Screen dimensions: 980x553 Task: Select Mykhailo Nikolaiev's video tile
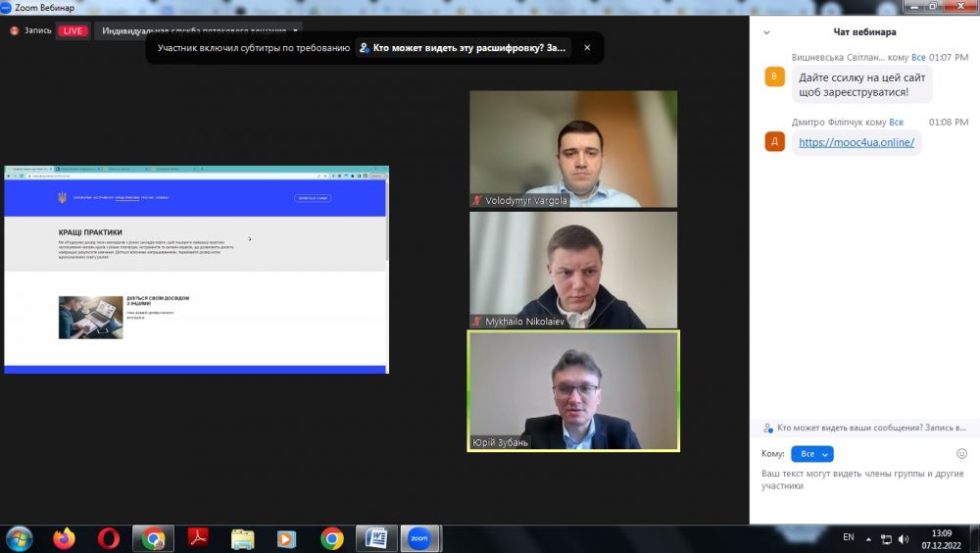pos(573,270)
